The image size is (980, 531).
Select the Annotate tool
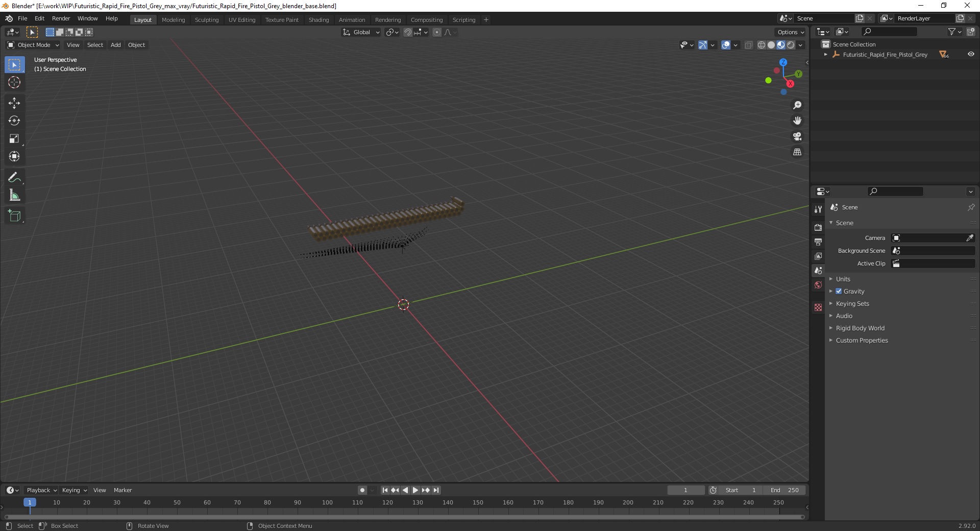pyautogui.click(x=14, y=178)
